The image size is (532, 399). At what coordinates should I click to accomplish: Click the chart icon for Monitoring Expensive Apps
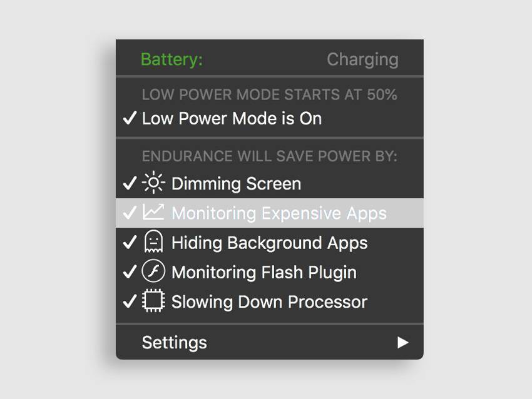[x=153, y=213]
